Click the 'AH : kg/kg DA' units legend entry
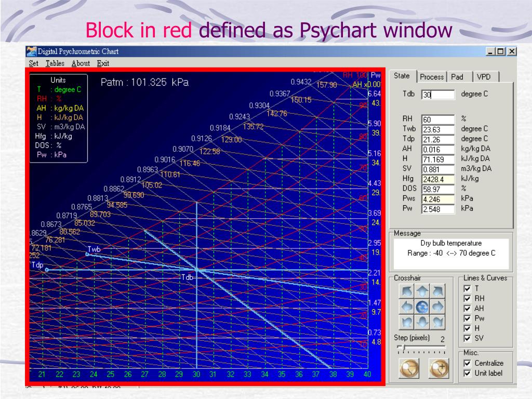This screenshot has height=399, width=532. click(x=60, y=108)
